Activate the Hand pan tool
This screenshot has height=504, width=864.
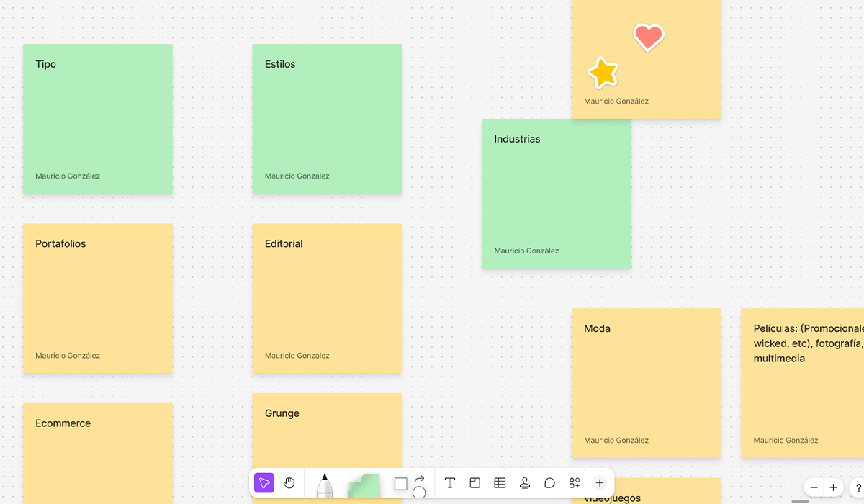click(x=289, y=483)
